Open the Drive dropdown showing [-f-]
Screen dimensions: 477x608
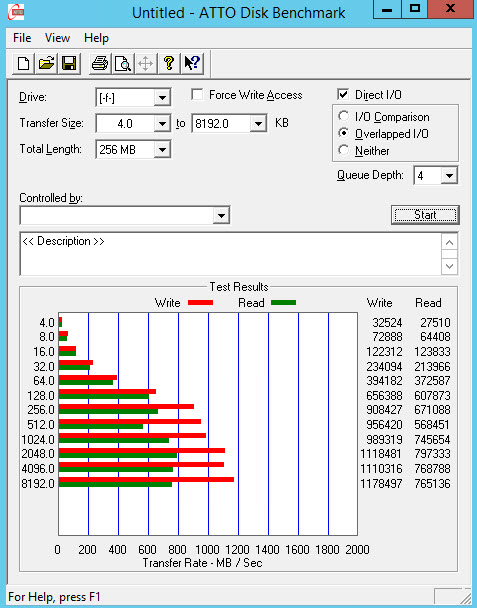coord(162,98)
